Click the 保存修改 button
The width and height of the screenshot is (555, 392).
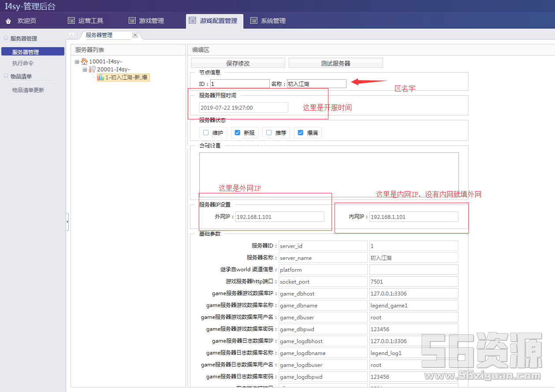(x=238, y=63)
